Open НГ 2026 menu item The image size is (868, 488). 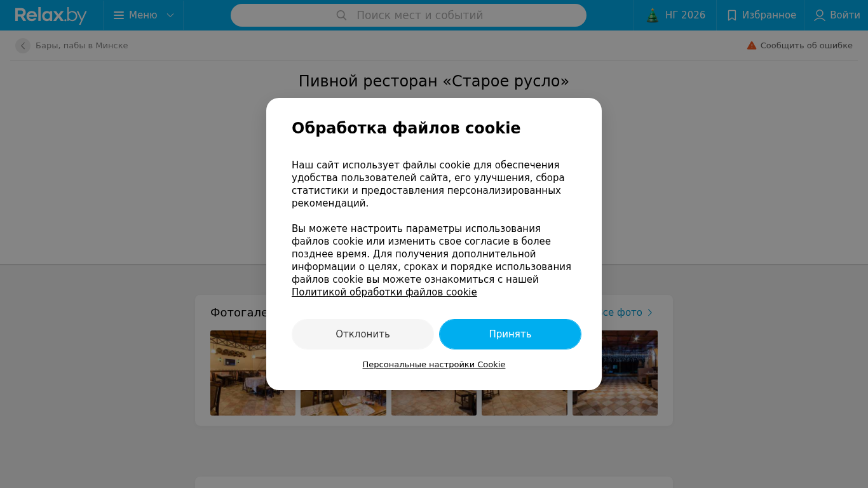pos(675,15)
